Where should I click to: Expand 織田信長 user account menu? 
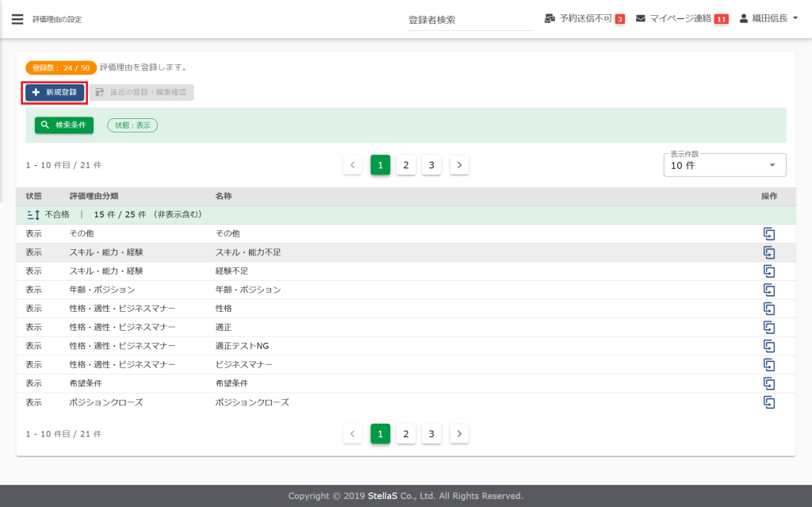pyautogui.click(x=768, y=19)
